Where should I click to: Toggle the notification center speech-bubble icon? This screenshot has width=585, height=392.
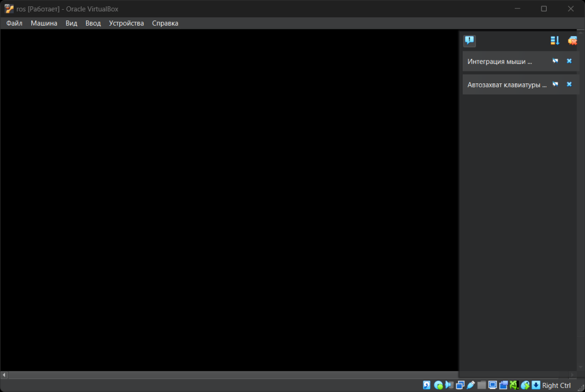coord(470,41)
